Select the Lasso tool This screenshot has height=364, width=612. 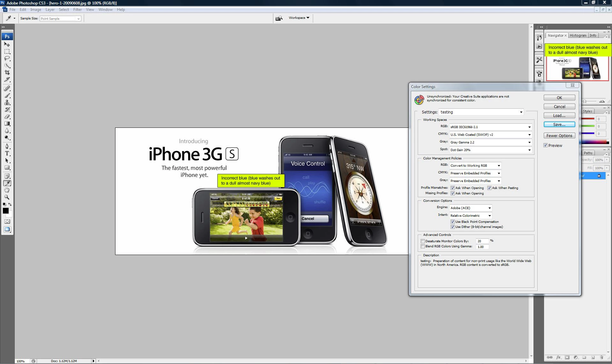(7, 58)
